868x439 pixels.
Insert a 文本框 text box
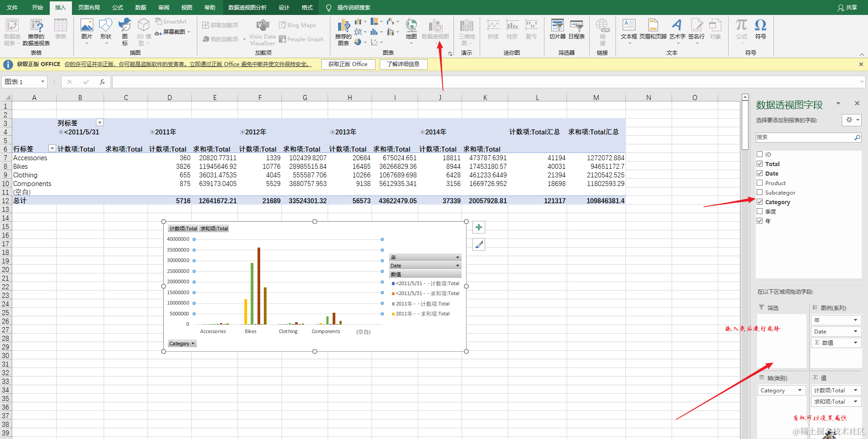pyautogui.click(x=629, y=31)
